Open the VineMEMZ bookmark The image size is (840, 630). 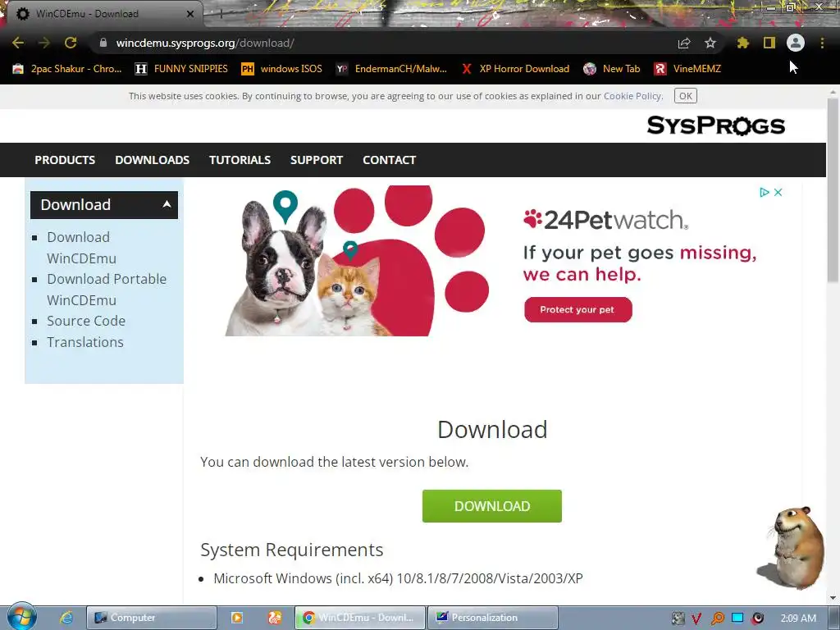coord(688,69)
